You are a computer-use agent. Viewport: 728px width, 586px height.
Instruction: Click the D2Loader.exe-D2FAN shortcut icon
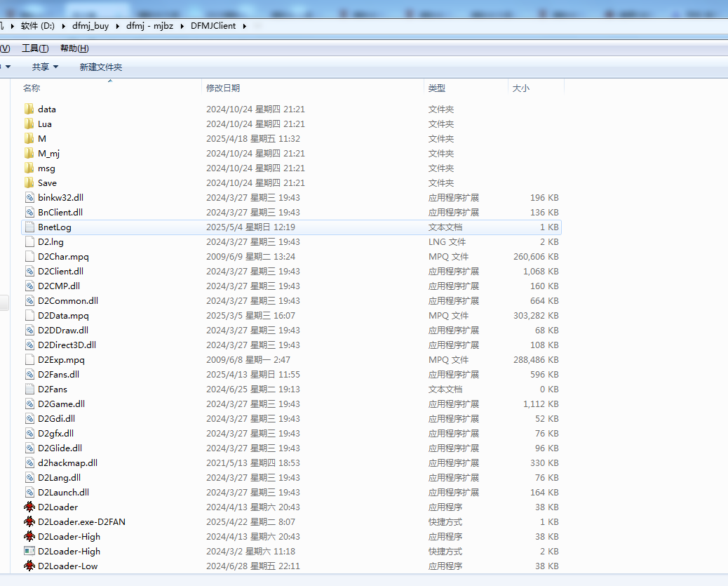pos(29,522)
